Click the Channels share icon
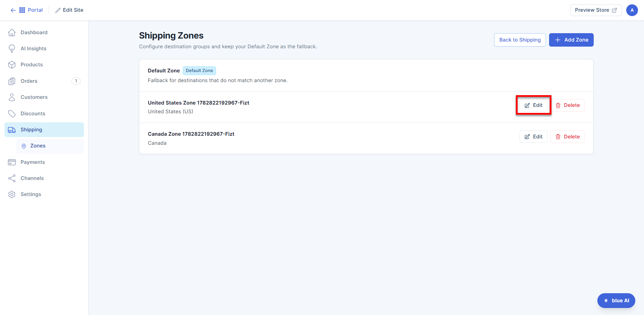 click(12, 178)
